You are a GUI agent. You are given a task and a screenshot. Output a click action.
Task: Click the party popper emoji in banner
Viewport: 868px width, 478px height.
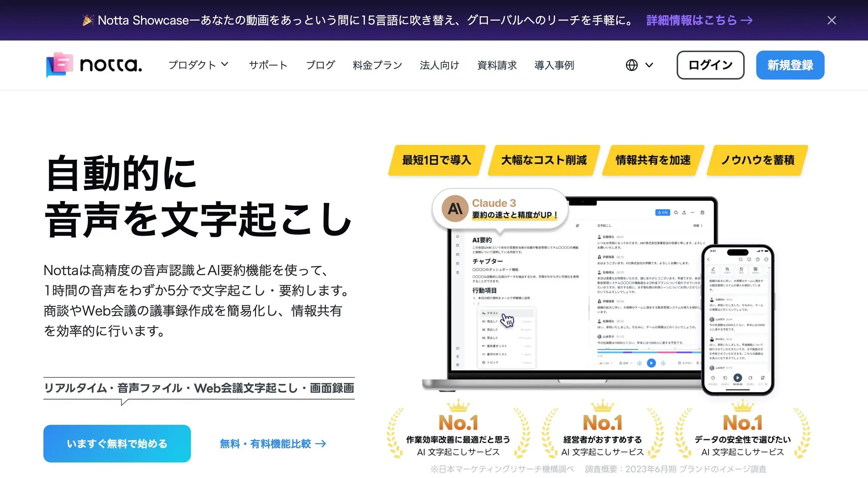click(88, 20)
